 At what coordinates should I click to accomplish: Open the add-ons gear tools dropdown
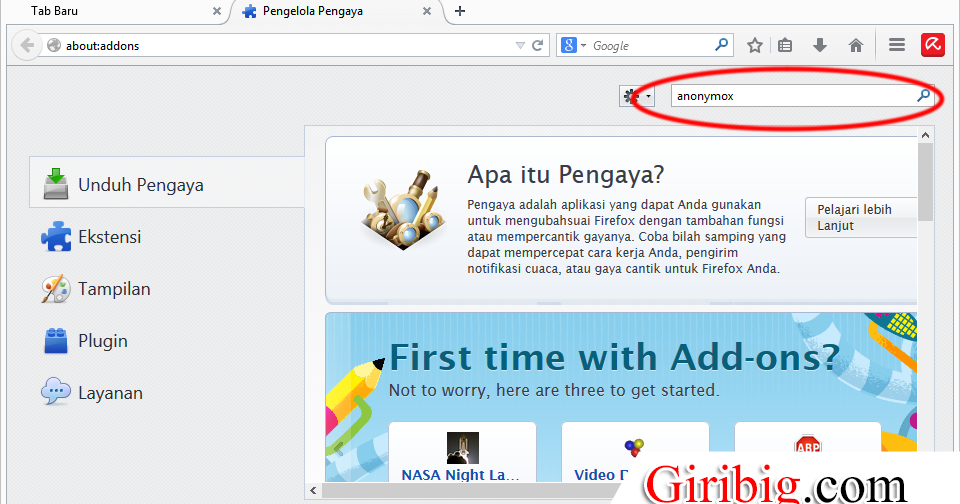(637, 96)
